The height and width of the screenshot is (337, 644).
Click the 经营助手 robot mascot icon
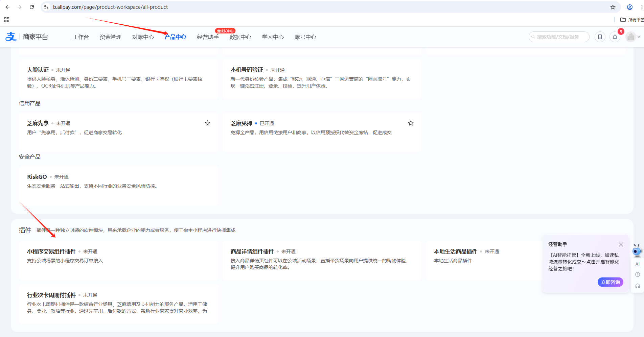637,251
